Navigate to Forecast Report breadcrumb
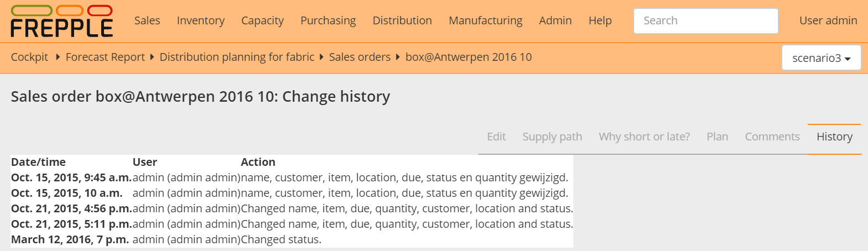 point(105,57)
